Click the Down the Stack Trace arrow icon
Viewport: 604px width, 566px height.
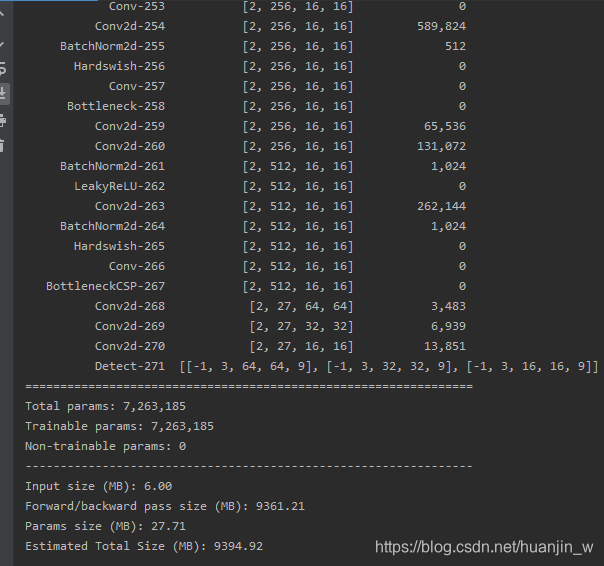pos(2,44)
